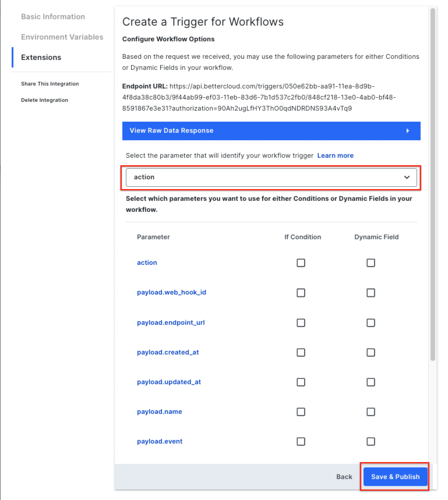
Task: Select Dynamic Field checkbox for payload.event
Action: tap(371, 441)
